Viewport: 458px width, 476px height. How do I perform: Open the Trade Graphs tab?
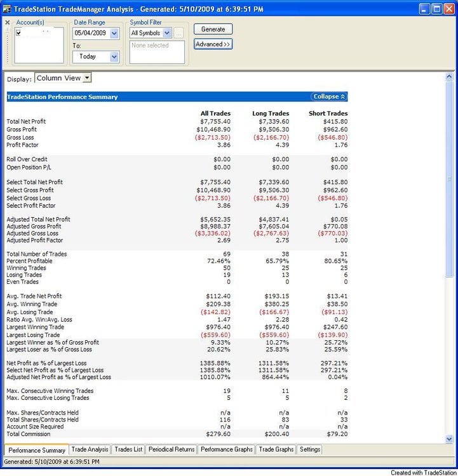276,449
